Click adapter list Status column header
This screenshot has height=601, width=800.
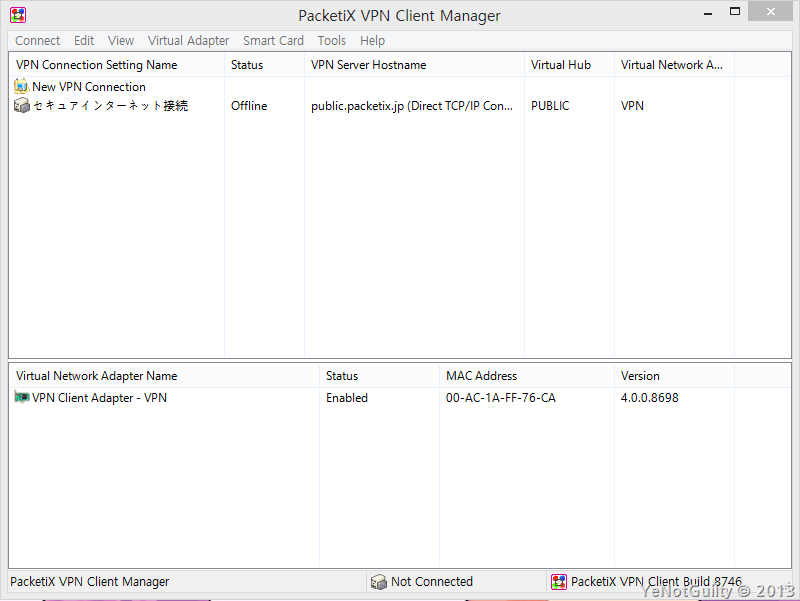point(379,376)
